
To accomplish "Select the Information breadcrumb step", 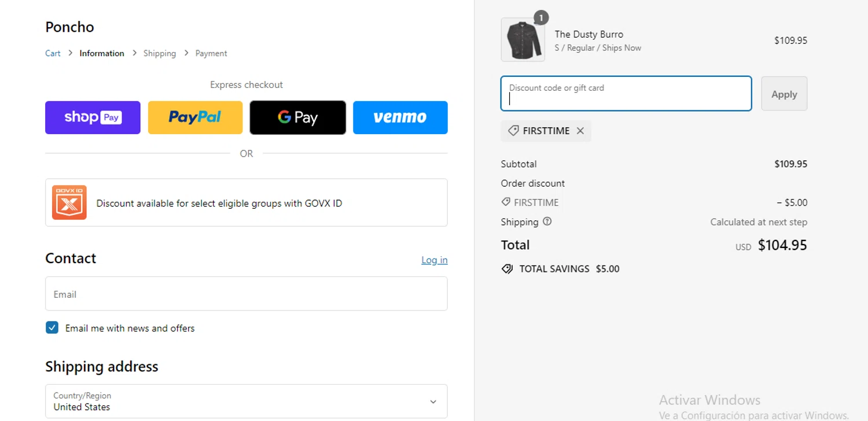I will 102,53.
